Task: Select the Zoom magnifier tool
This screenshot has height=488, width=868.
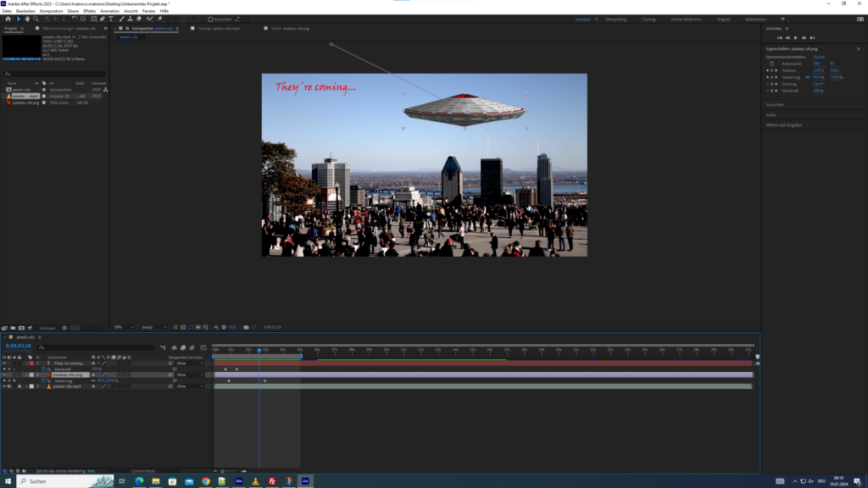Action: tap(35, 19)
